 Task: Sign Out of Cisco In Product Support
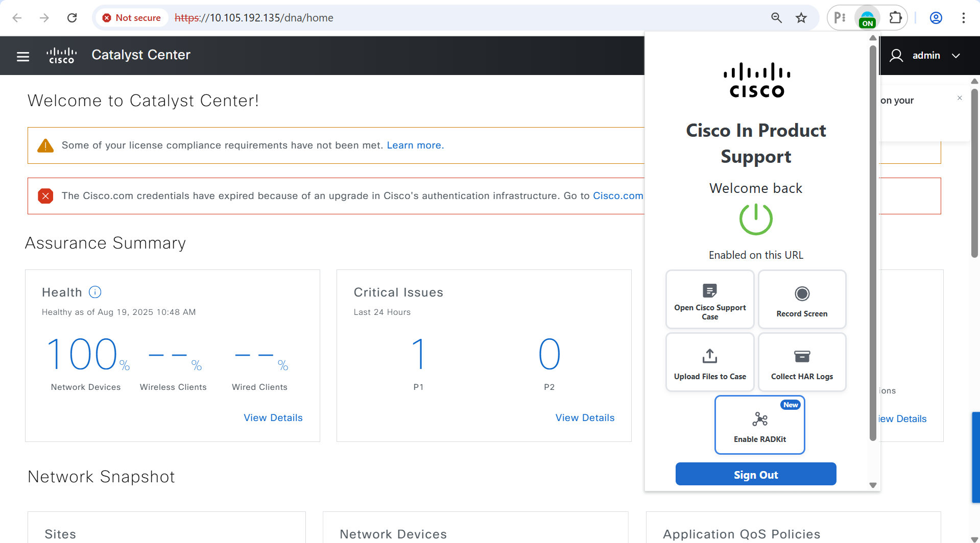[x=756, y=474]
